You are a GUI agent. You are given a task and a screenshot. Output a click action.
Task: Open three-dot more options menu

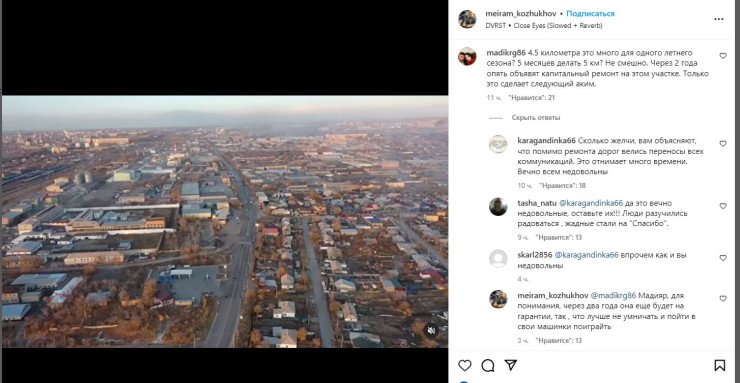[x=718, y=19]
